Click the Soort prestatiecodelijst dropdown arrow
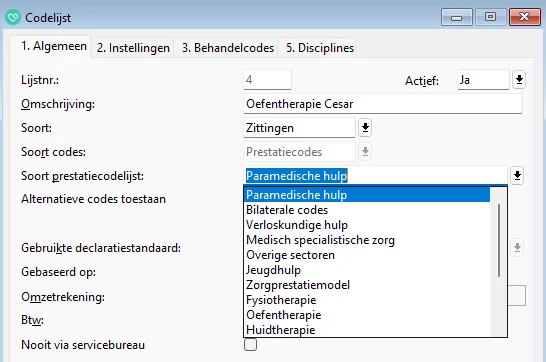 pos(517,175)
